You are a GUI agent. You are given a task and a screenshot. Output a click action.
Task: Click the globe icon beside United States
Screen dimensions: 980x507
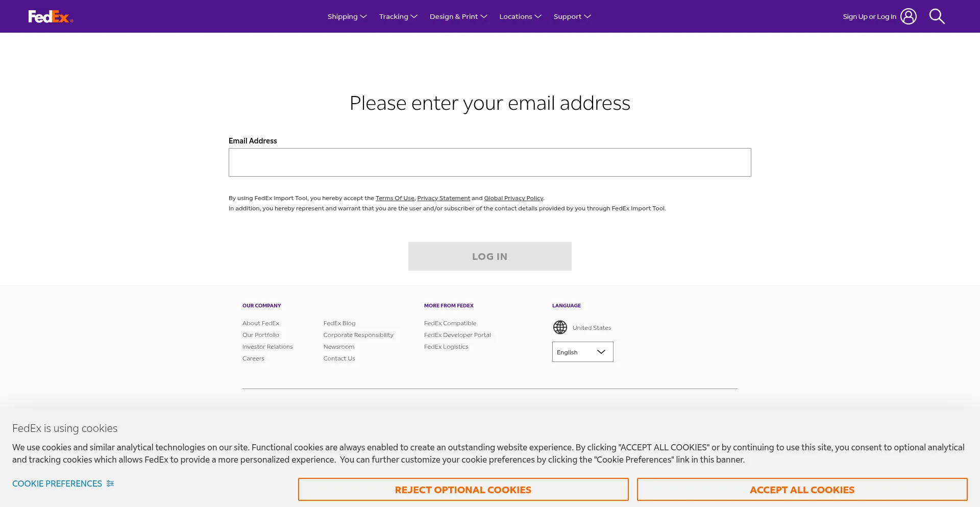pyautogui.click(x=560, y=327)
